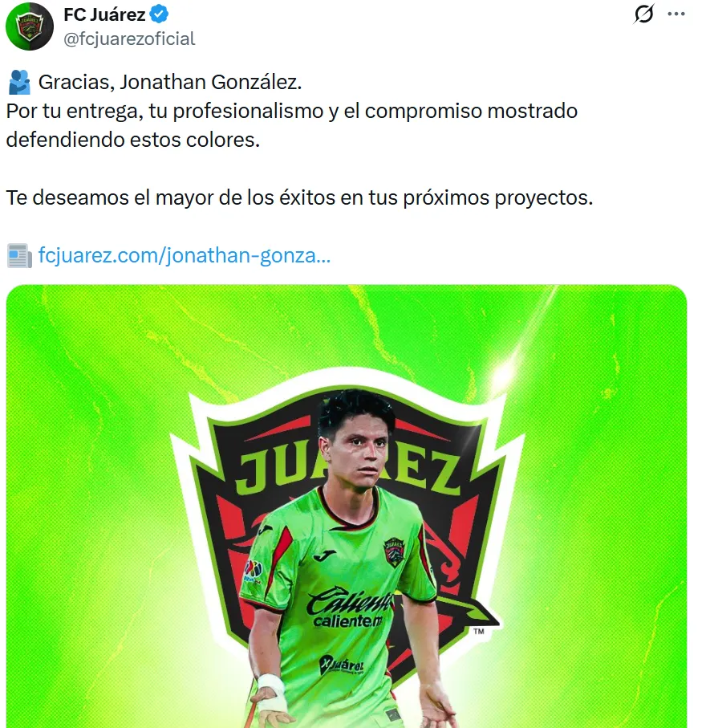
Task: Click the hugging people emoji
Action: 19,82
